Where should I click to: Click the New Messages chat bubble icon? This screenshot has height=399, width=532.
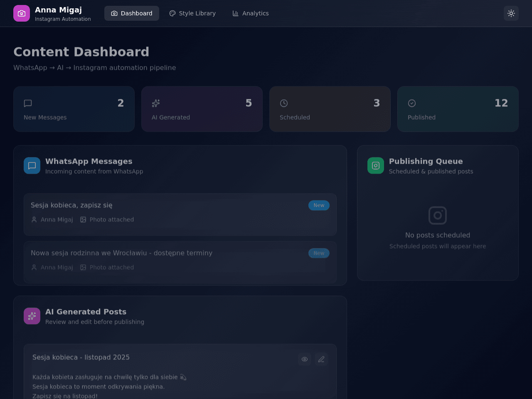28,103
